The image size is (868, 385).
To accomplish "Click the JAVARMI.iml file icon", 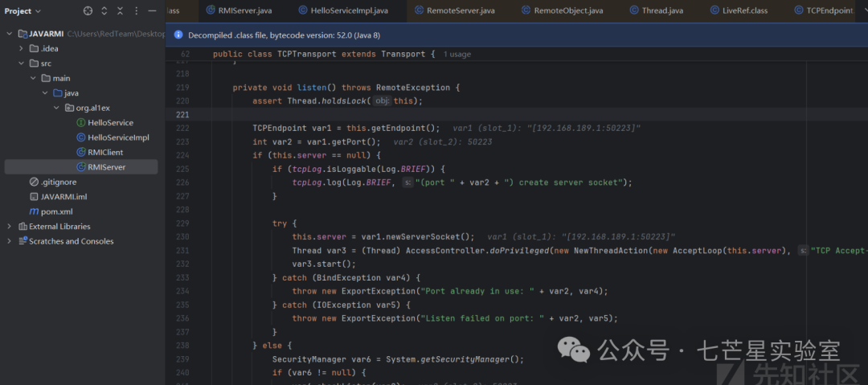I will tap(34, 197).
